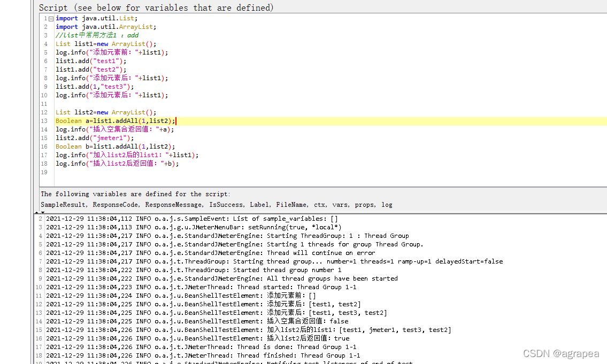Viewport: 607px width, 364px height.
Task: Click log.info line 5 '添加元素前'
Action: [x=112, y=52]
